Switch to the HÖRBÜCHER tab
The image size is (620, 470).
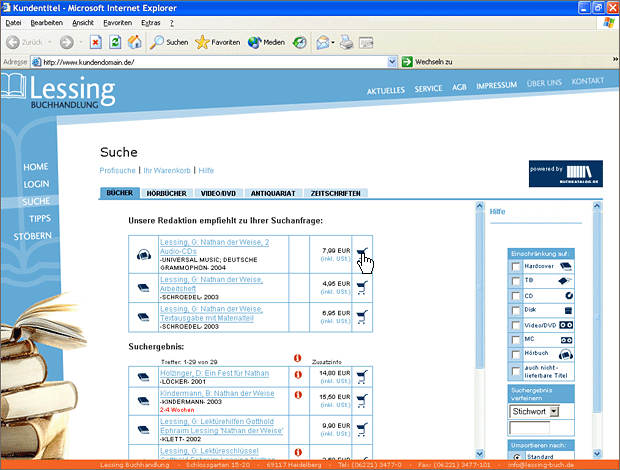[x=166, y=193]
